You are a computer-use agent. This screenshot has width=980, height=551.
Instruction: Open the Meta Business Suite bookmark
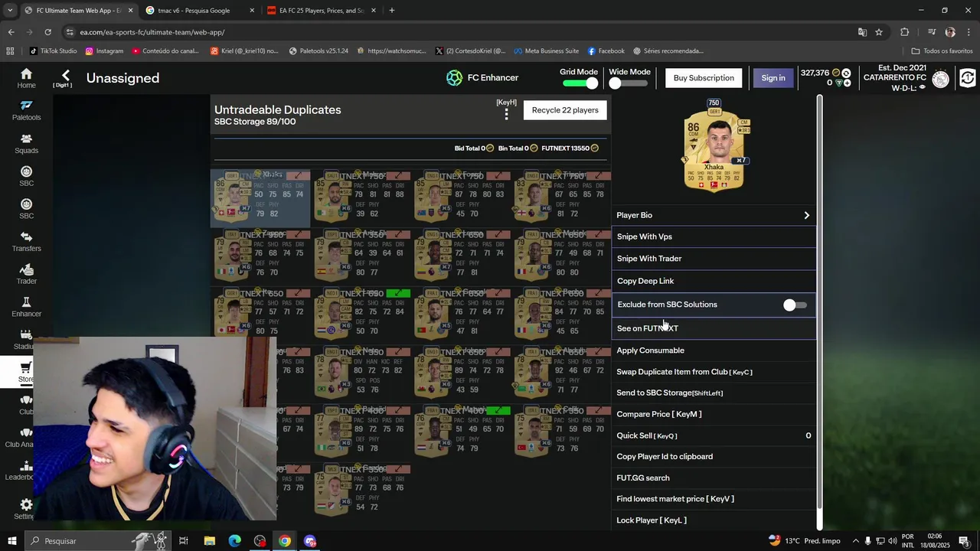click(x=546, y=51)
